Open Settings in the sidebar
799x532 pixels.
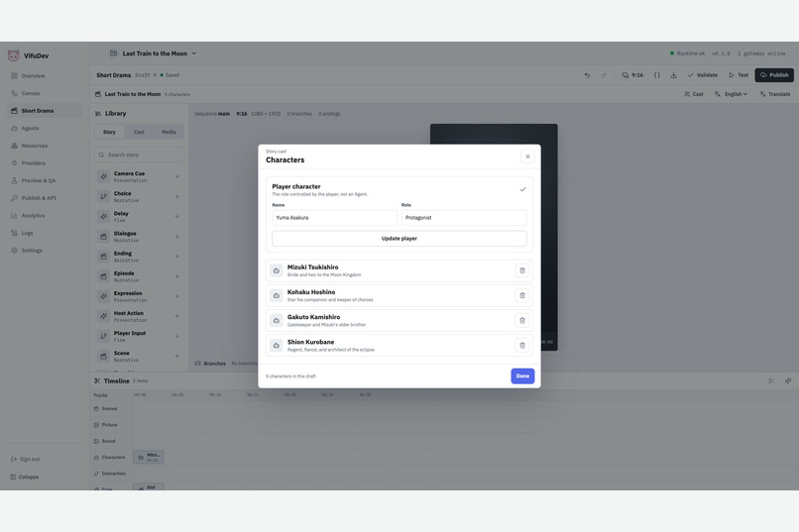coord(45,251)
